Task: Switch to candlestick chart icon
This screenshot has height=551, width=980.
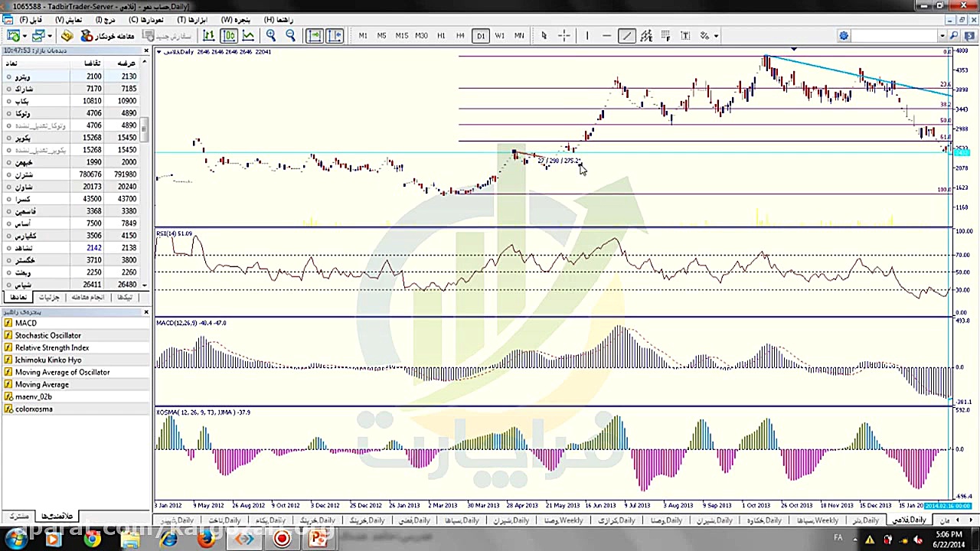Action: tap(228, 35)
